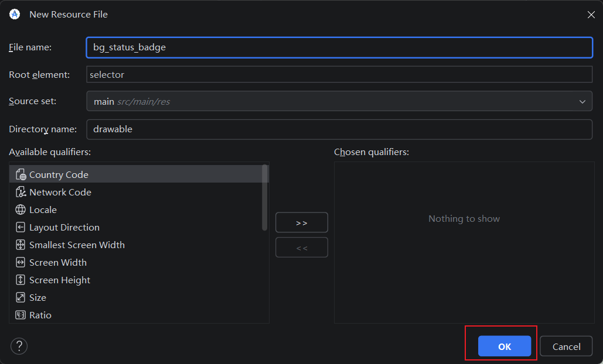The width and height of the screenshot is (603, 364).
Task: Select Network Code qualifier text
Action: pos(60,192)
